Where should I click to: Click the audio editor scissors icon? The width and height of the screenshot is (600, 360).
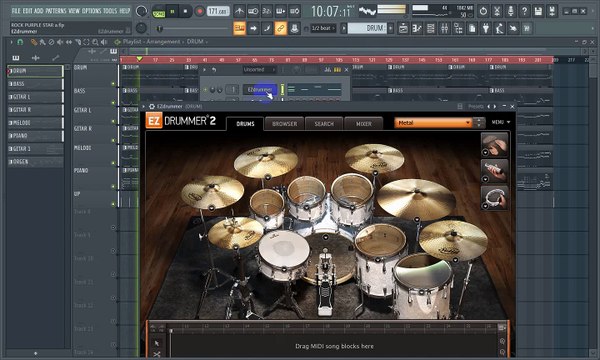pos(497,11)
